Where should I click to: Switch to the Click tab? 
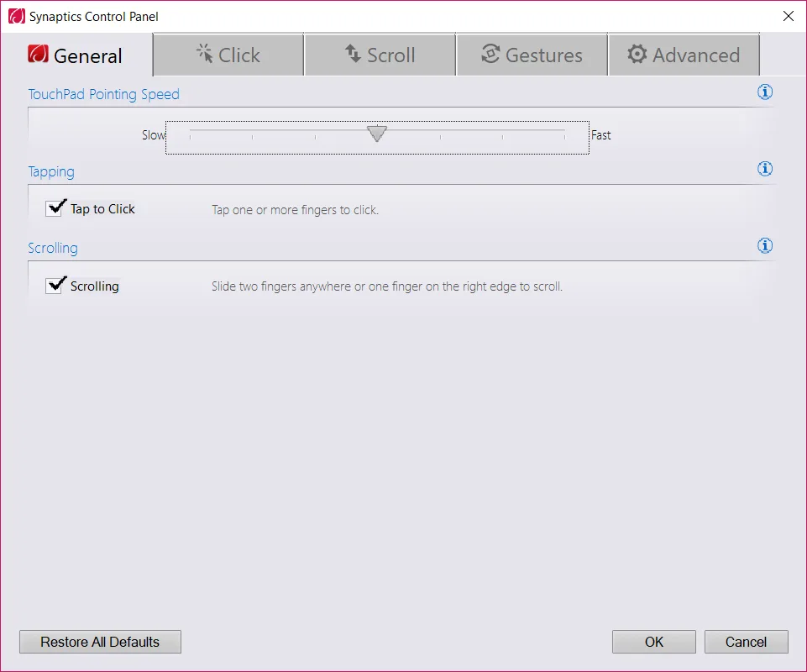[x=228, y=55]
